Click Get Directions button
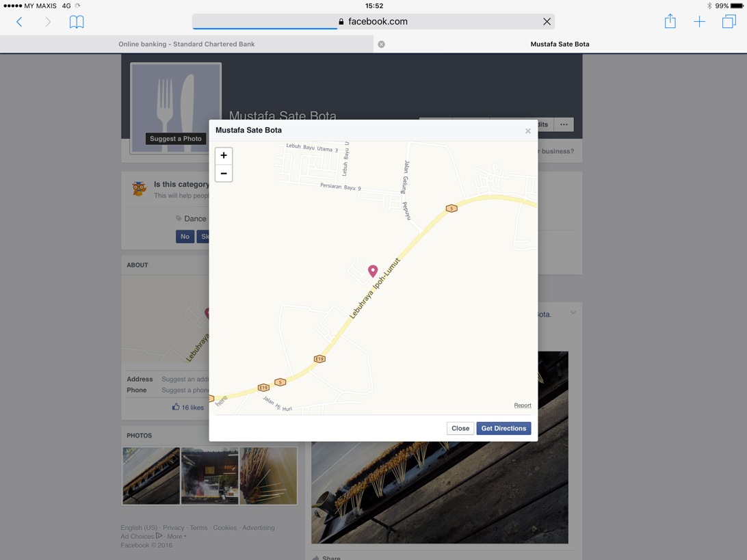 [503, 428]
